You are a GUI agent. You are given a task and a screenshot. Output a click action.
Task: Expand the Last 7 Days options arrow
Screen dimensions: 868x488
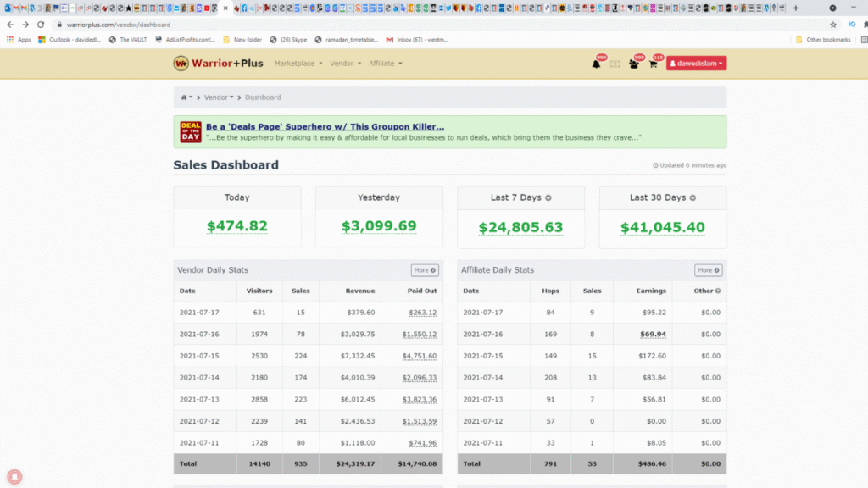coord(548,197)
